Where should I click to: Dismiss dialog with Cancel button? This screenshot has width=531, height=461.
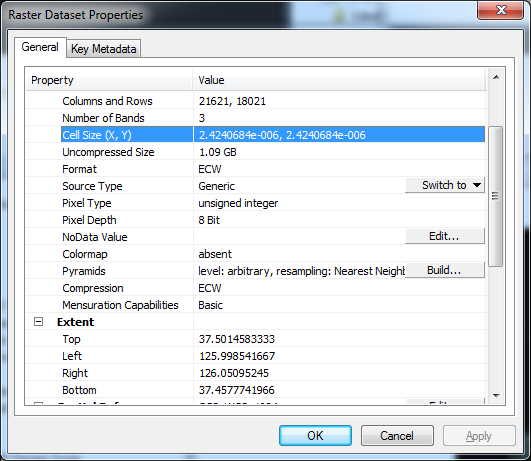[x=397, y=436]
